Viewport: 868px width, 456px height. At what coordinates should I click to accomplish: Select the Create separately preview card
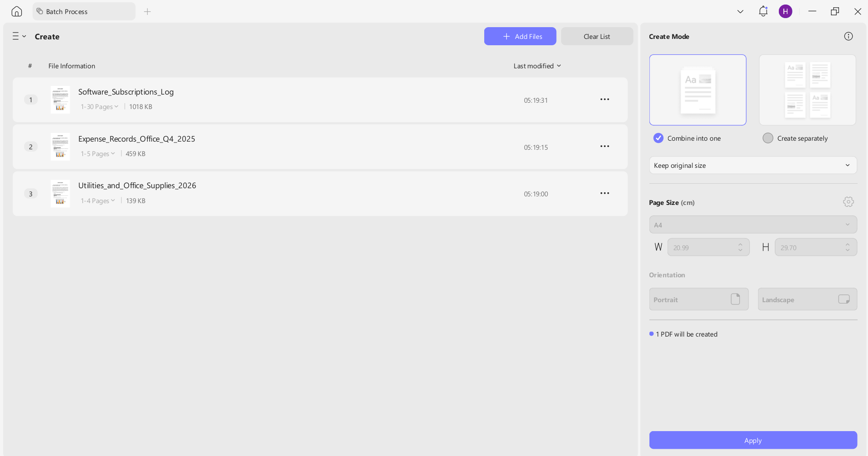pyautogui.click(x=807, y=90)
